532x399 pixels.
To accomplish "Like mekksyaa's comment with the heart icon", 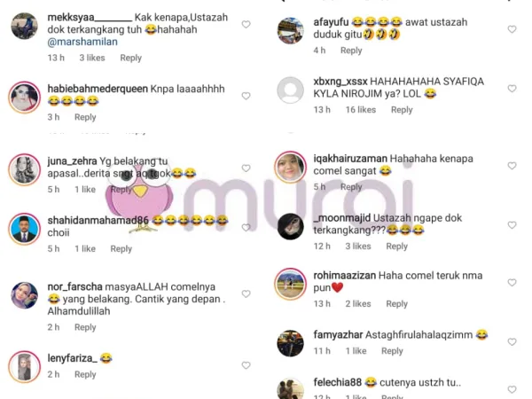I will (246, 25).
